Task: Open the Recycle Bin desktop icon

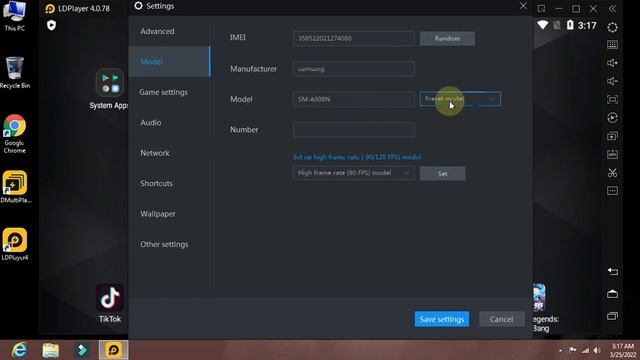Action: [15, 73]
